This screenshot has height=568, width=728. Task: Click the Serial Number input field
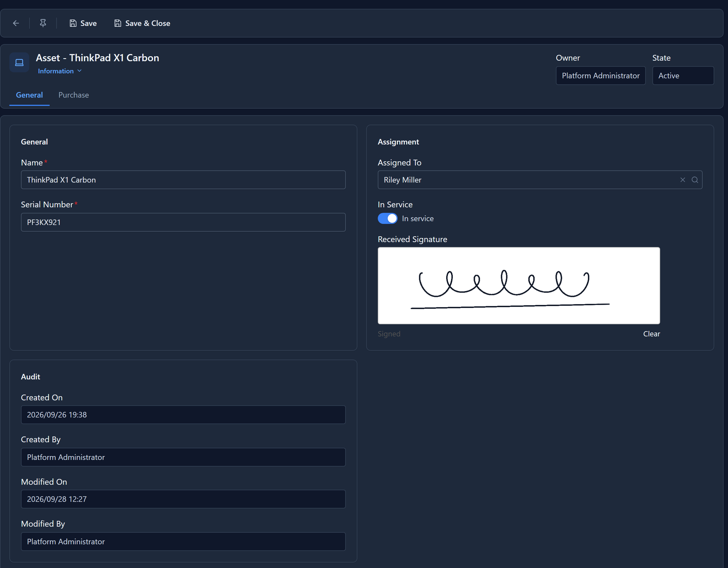click(x=183, y=222)
